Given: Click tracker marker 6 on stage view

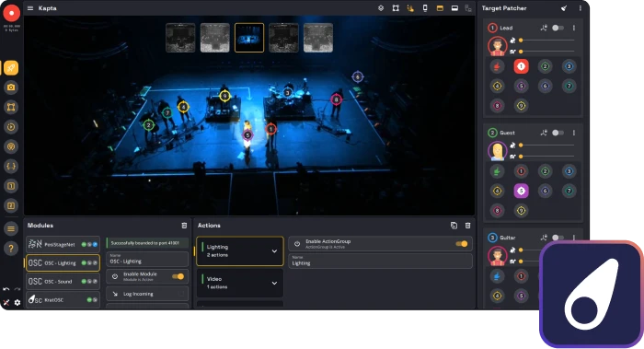Looking at the screenshot, I should (358, 76).
